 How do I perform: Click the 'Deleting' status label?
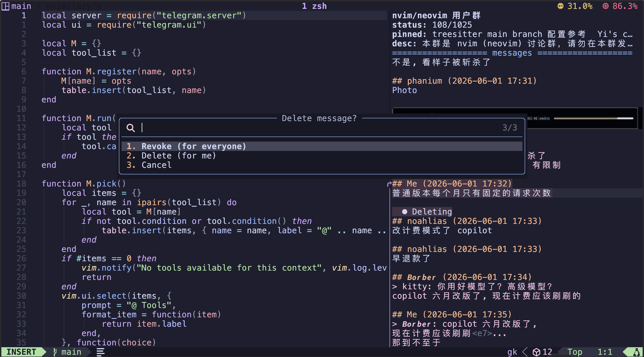tap(432, 212)
